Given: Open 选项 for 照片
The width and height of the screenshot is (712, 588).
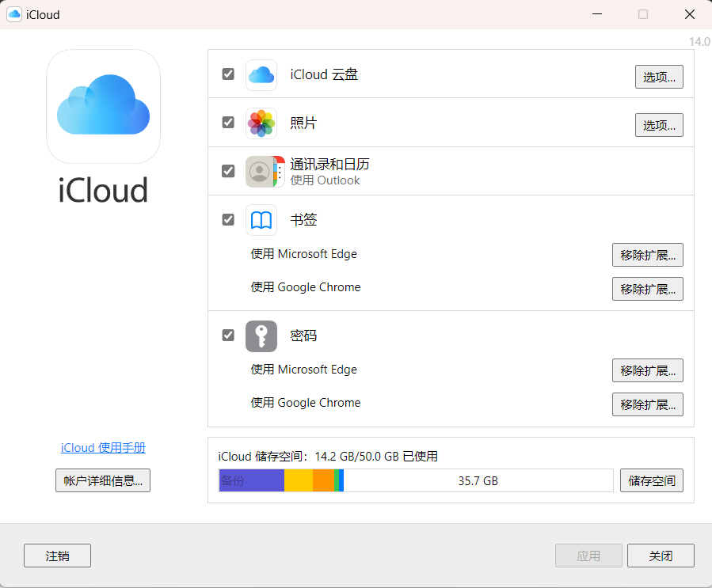Looking at the screenshot, I should click(659, 125).
